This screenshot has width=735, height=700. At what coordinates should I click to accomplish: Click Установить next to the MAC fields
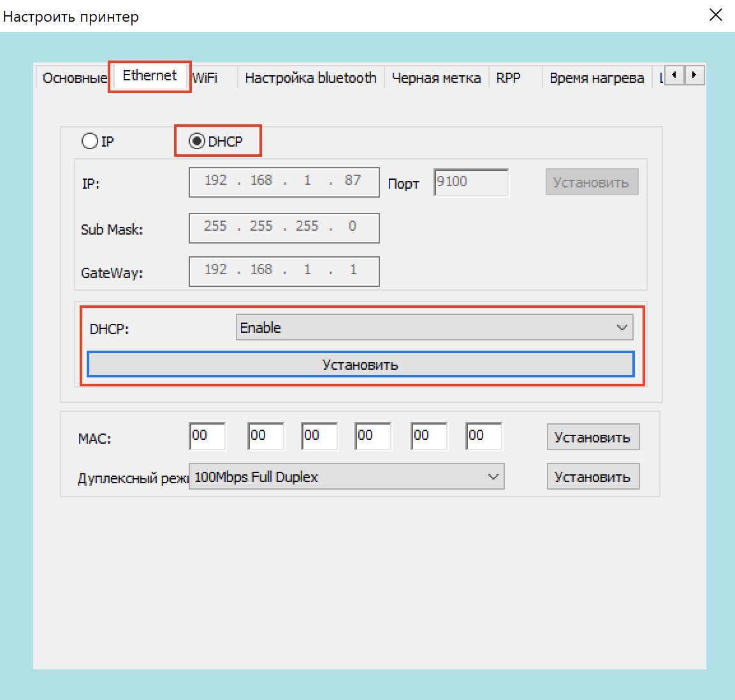[592, 437]
